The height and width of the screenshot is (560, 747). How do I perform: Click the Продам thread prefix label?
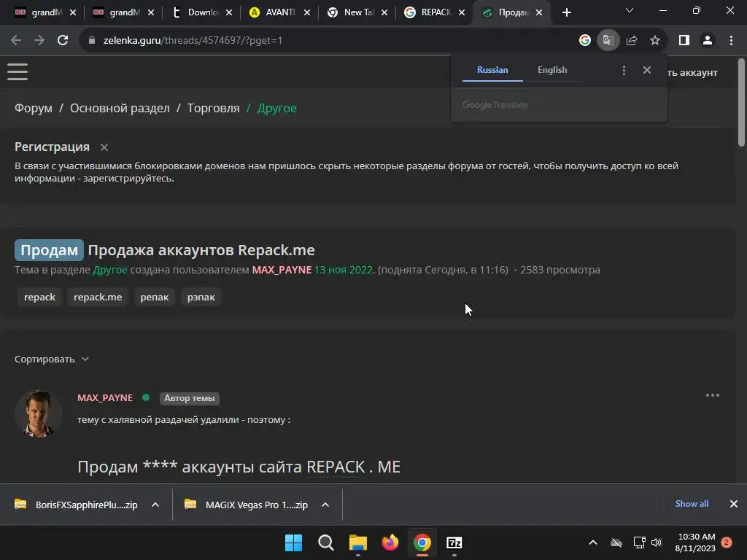49,250
